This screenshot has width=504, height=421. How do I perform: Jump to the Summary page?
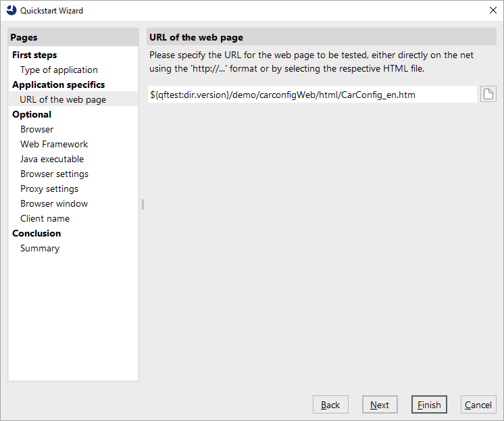40,248
